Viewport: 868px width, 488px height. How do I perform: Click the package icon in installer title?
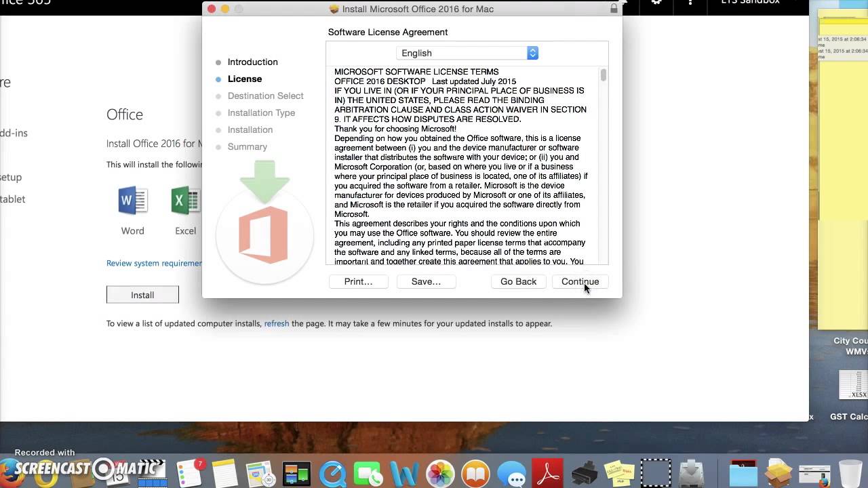click(x=334, y=9)
